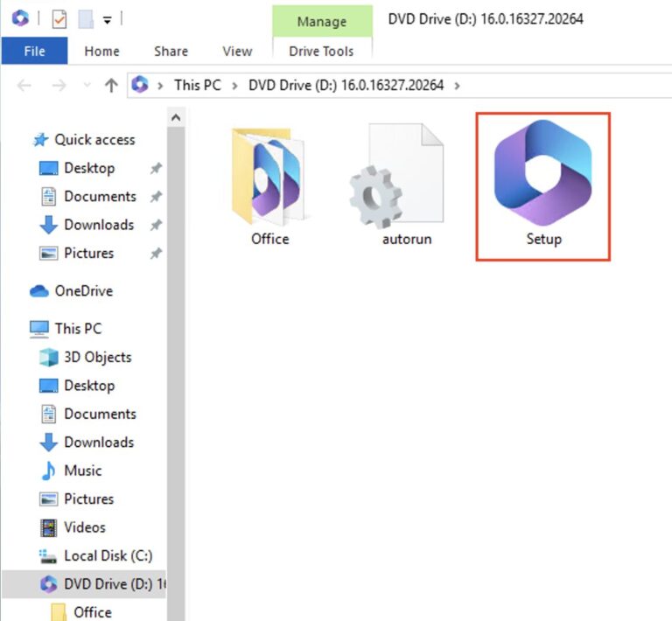
Task: Open the File menu
Action: coord(34,51)
